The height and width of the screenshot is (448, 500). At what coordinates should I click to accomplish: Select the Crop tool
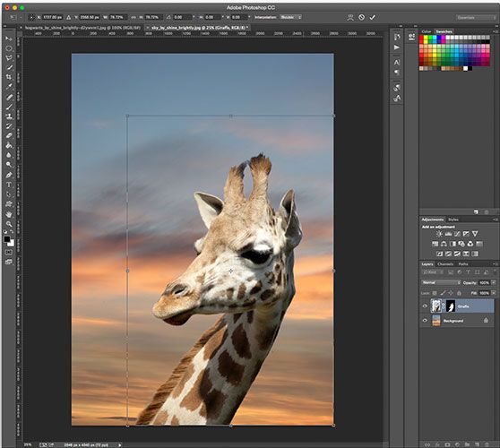coord(9,77)
